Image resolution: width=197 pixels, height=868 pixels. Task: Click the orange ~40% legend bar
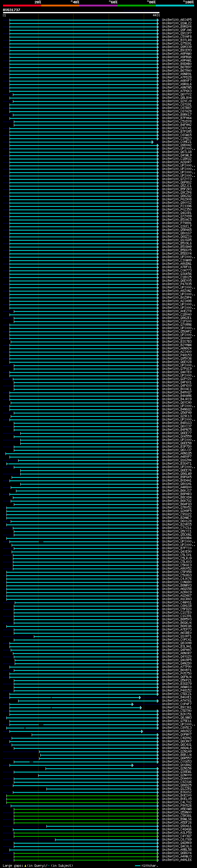tap(60, 6)
